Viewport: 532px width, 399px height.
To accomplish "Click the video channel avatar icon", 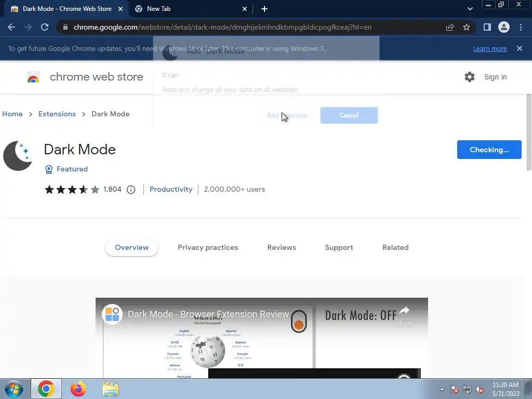I will [x=112, y=314].
